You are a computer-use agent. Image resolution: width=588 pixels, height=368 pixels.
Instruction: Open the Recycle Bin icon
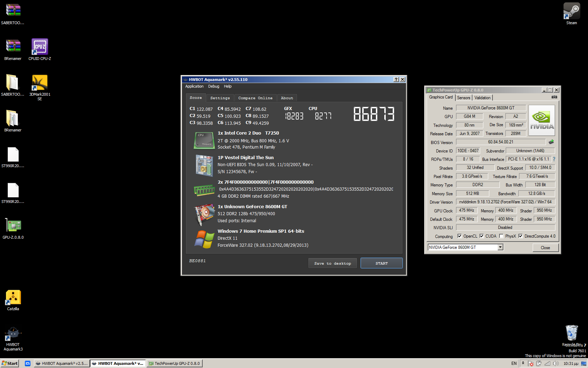[x=572, y=335]
